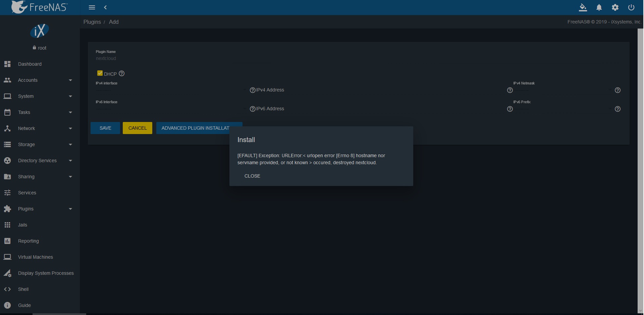644x315 pixels.
Task: Click the Network topology icon
Action: pyautogui.click(x=7, y=128)
